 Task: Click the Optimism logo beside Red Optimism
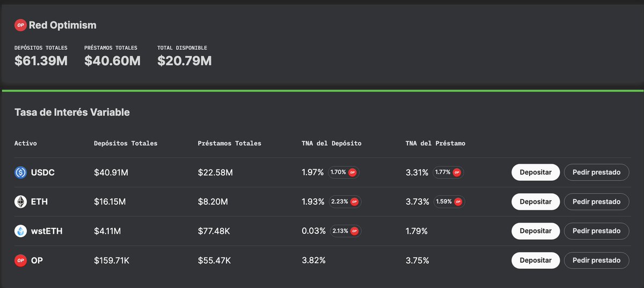(20, 25)
